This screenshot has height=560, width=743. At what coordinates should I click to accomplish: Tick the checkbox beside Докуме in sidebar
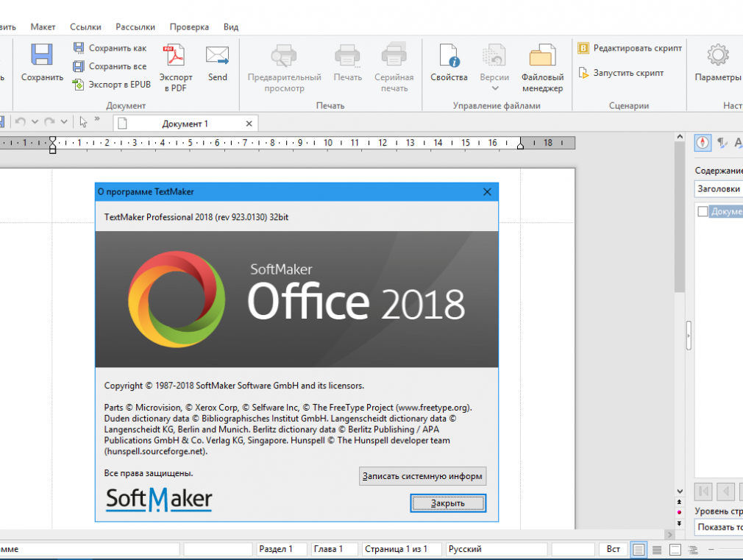[703, 211]
